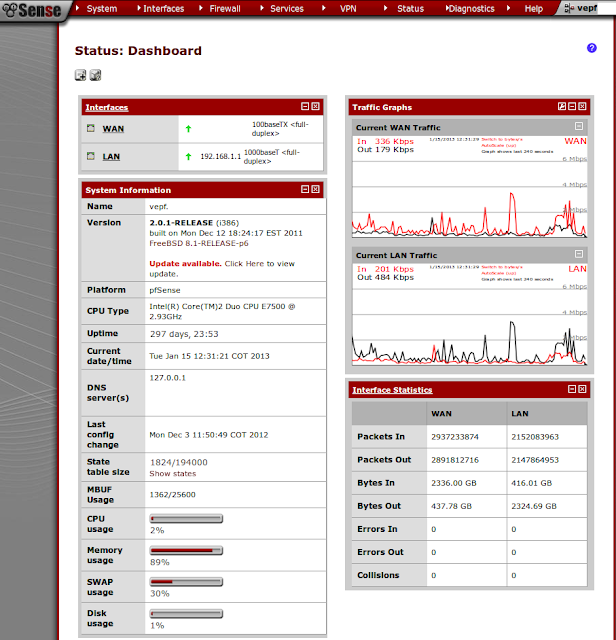Click Switch to bytes/s in WAN graph

(502, 140)
